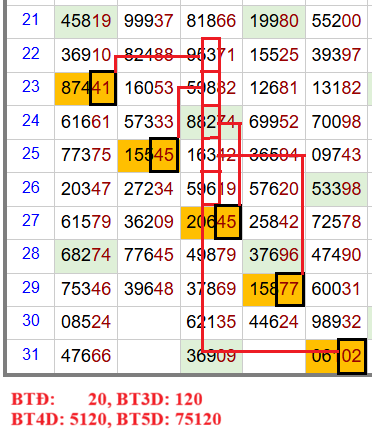
Task: Select row number 28
Action: click(x=31, y=254)
